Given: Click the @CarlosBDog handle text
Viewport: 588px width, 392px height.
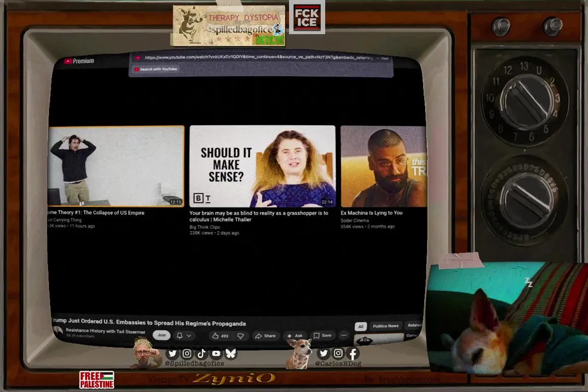Looking at the screenshot, I should click(338, 364).
